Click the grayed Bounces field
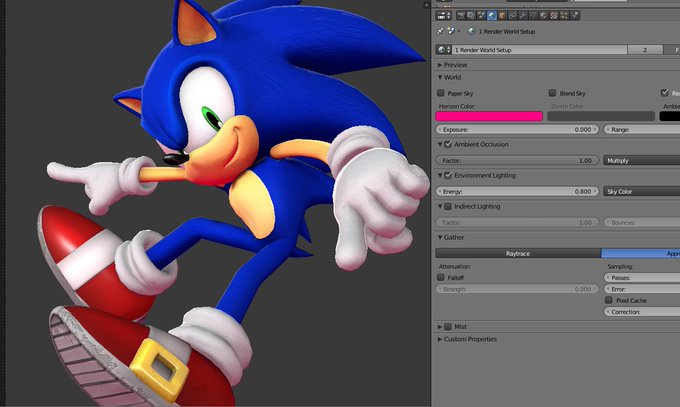This screenshot has height=407, width=680. [x=642, y=222]
